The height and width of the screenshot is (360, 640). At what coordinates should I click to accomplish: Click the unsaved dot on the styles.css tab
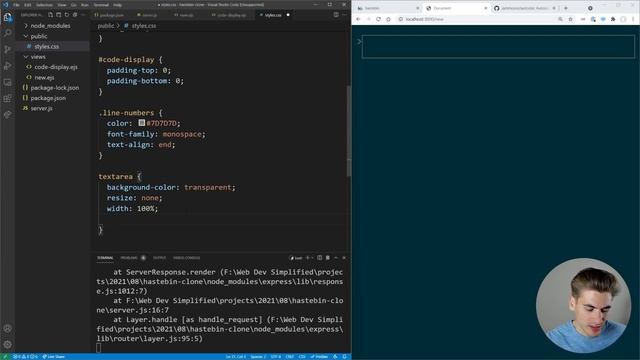(288, 15)
